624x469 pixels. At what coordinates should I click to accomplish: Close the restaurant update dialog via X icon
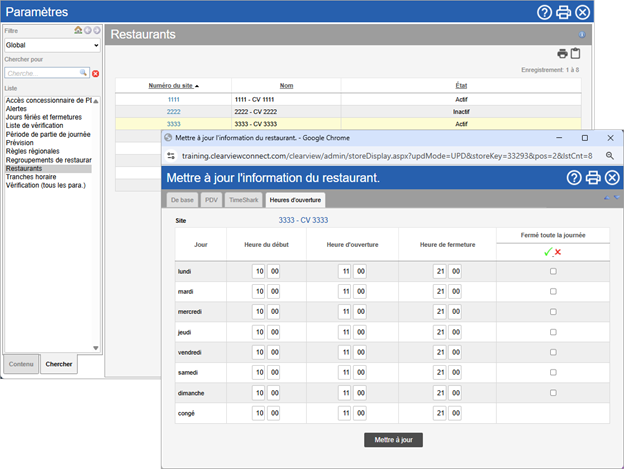(612, 178)
